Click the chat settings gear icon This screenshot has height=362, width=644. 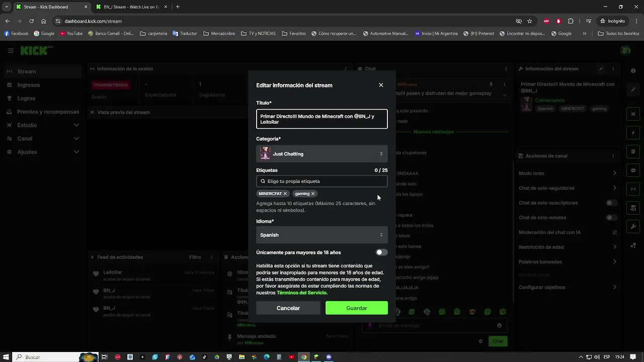(480, 341)
